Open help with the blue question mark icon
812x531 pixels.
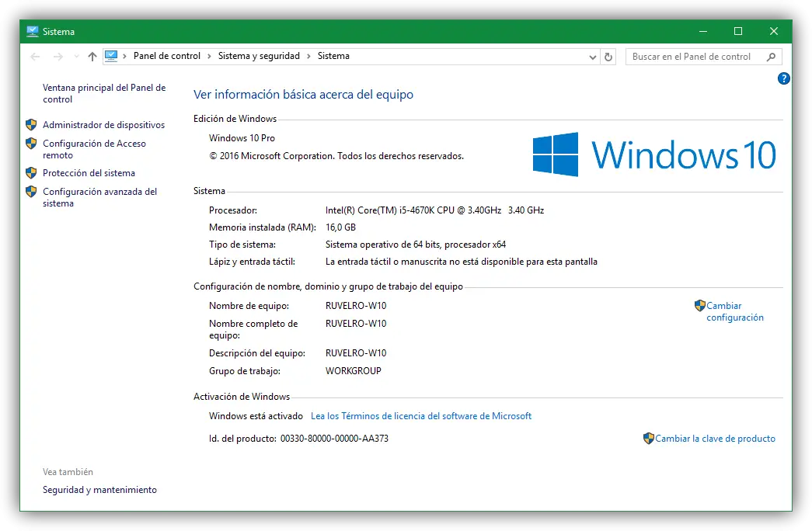[783, 78]
